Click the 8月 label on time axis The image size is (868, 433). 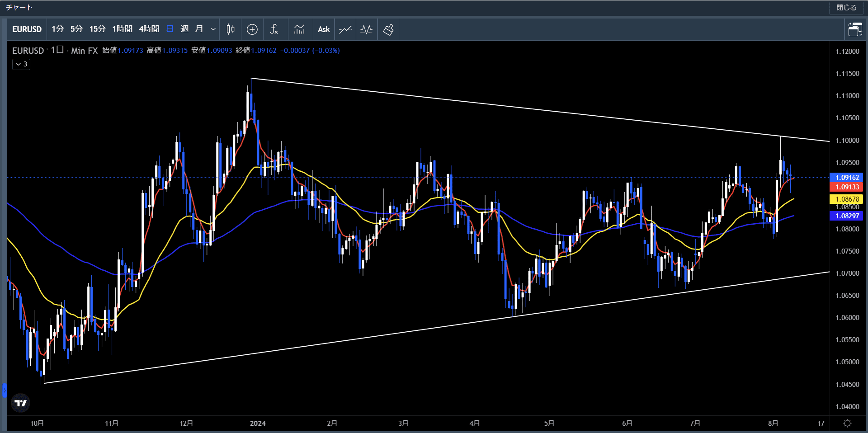(x=773, y=424)
